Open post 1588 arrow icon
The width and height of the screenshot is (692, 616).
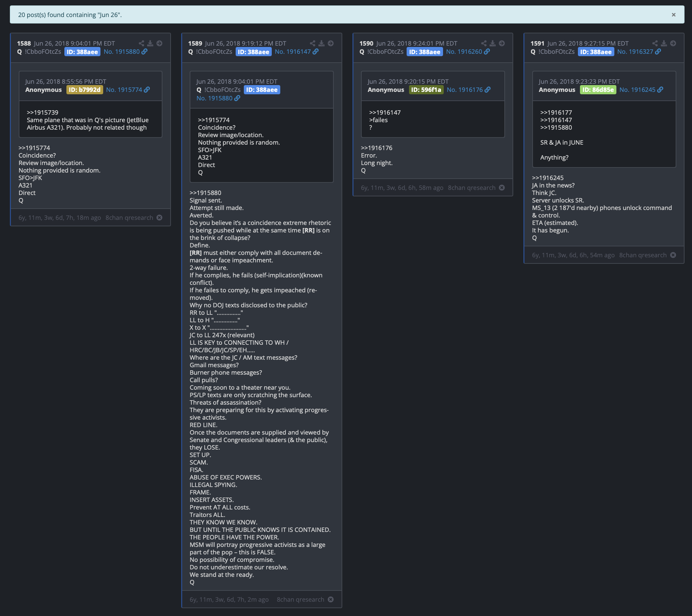[x=159, y=43]
